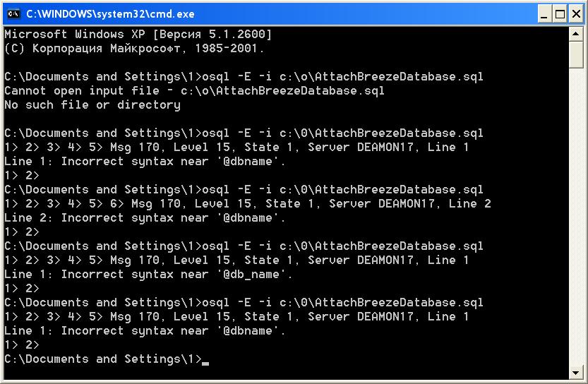This screenshot has width=588, height=384.
Task: Click the scrollbar up arrow
Action: [575, 34]
